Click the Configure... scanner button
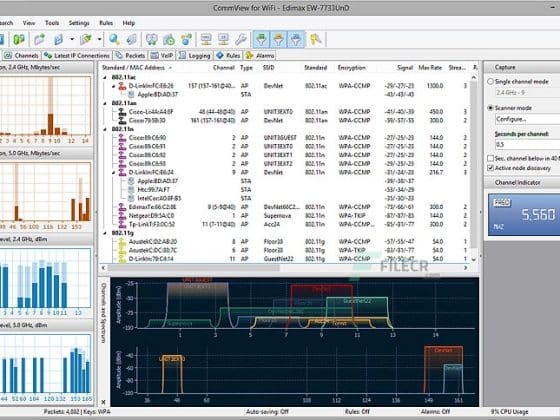The height and width of the screenshot is (420, 560). [528, 119]
